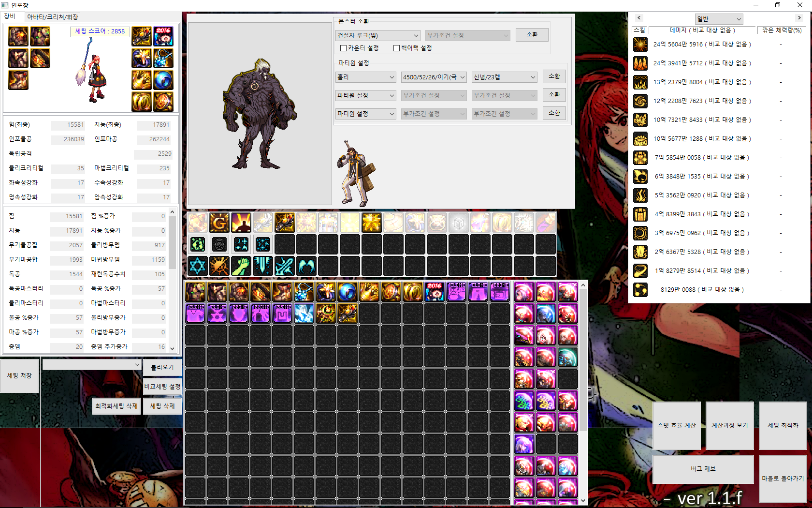Select the 2016 item in inventory grid

[434, 292]
